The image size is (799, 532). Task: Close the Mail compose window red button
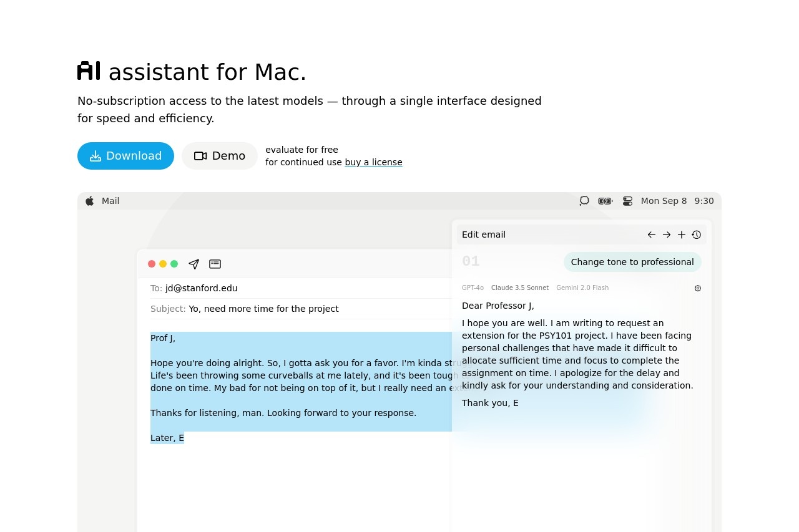click(152, 264)
